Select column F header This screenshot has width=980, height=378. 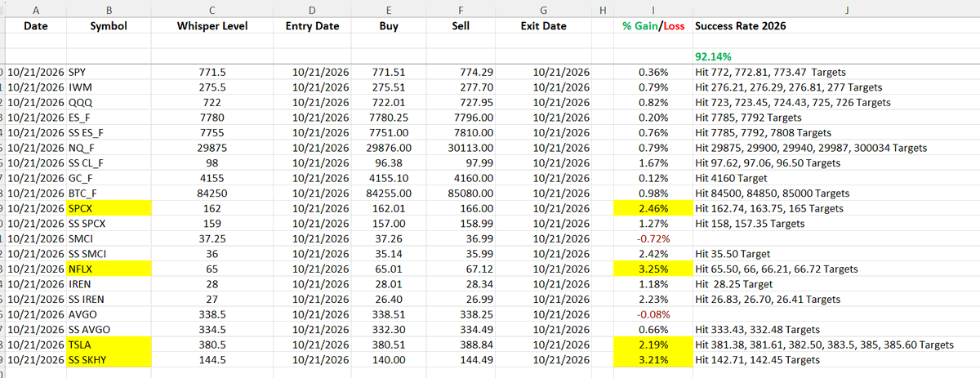[x=461, y=9]
